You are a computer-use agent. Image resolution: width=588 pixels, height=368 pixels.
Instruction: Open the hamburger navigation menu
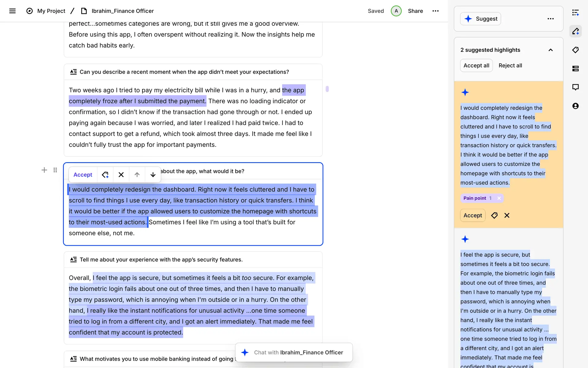[x=12, y=11]
